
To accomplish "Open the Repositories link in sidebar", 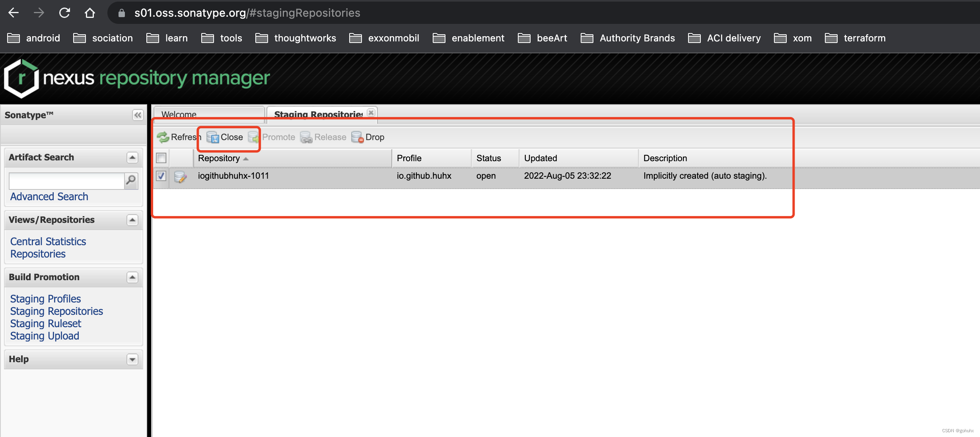I will (x=38, y=254).
